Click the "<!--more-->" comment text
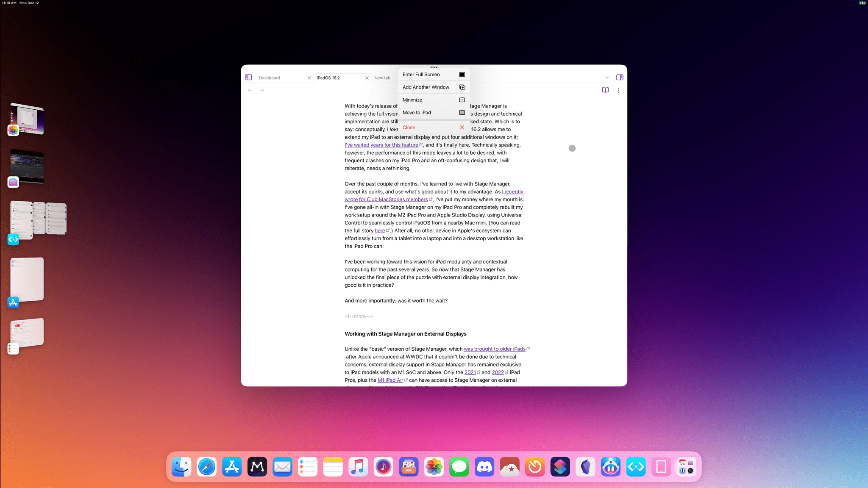868x488 pixels. (x=359, y=316)
